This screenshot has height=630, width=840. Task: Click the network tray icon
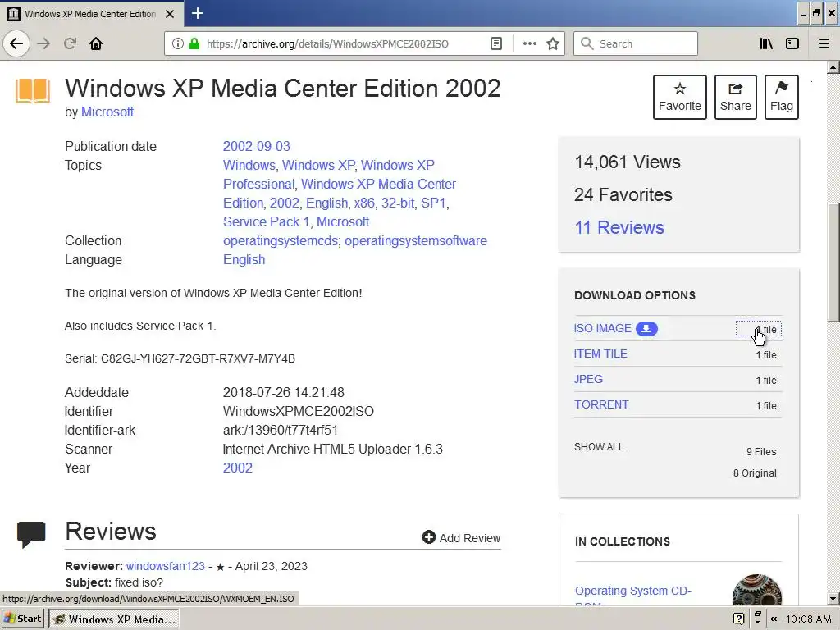757,619
